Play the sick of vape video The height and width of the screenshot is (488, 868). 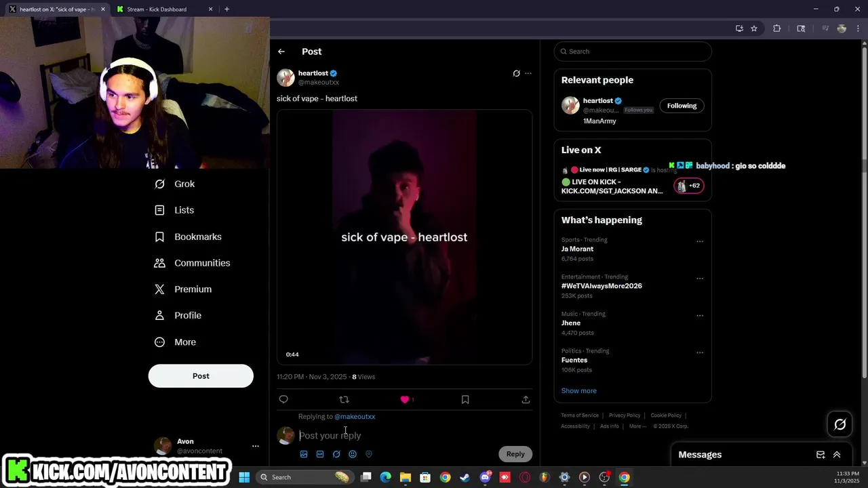click(404, 237)
